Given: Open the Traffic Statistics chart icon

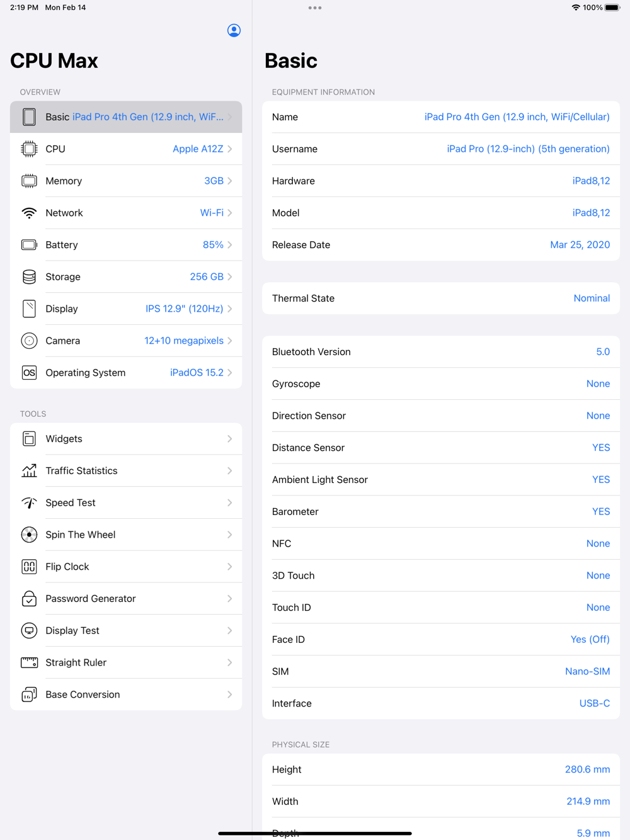Looking at the screenshot, I should 29,471.
